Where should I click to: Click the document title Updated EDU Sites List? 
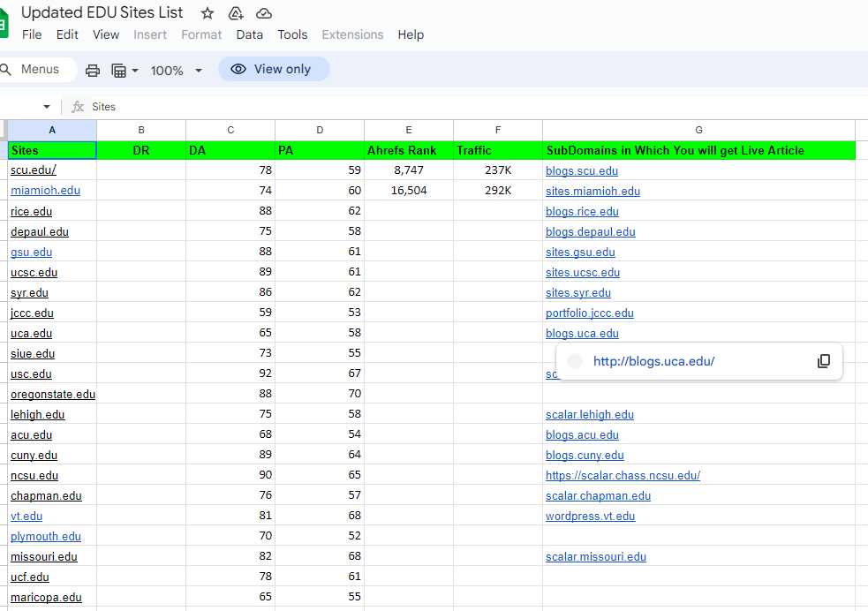[x=102, y=12]
